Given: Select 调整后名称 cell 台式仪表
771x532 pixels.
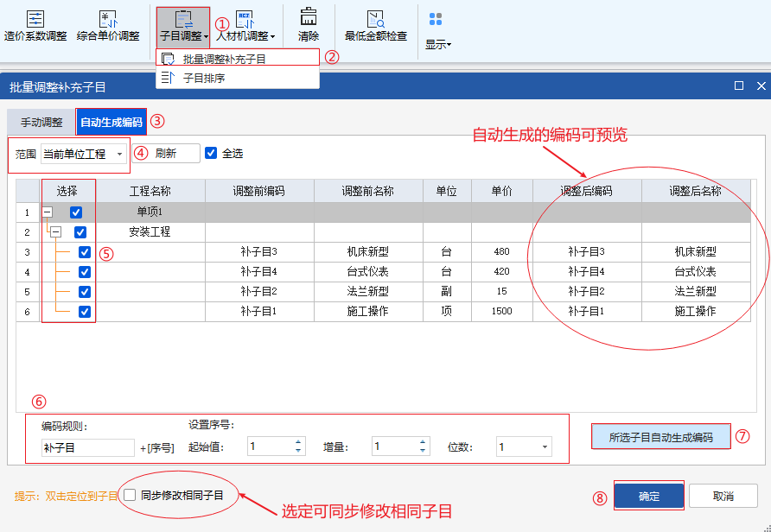Looking at the screenshot, I should [696, 272].
